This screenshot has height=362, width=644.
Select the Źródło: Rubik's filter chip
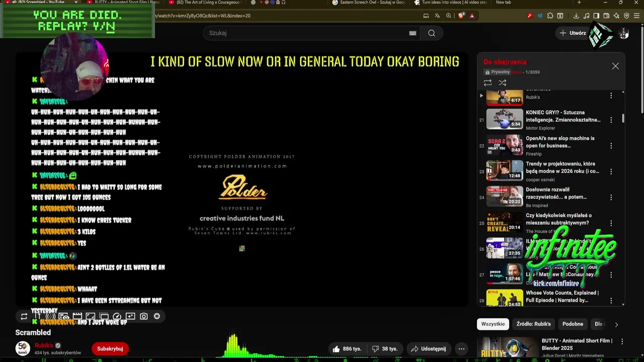533,324
